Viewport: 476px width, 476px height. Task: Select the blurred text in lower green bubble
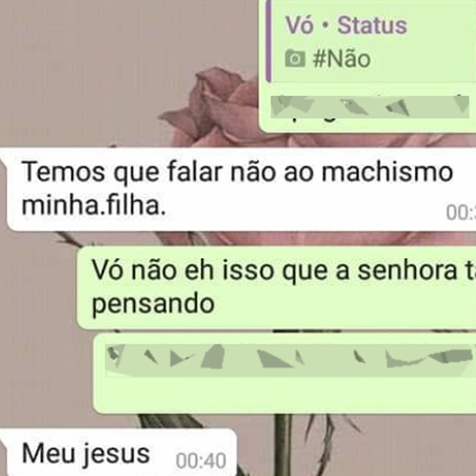coord(288,358)
